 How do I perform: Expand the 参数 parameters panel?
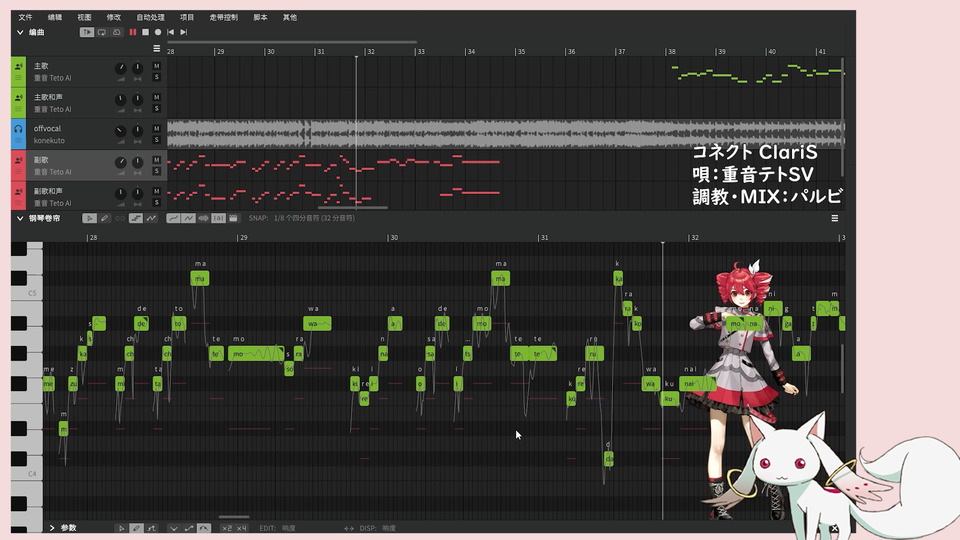pyautogui.click(x=52, y=528)
